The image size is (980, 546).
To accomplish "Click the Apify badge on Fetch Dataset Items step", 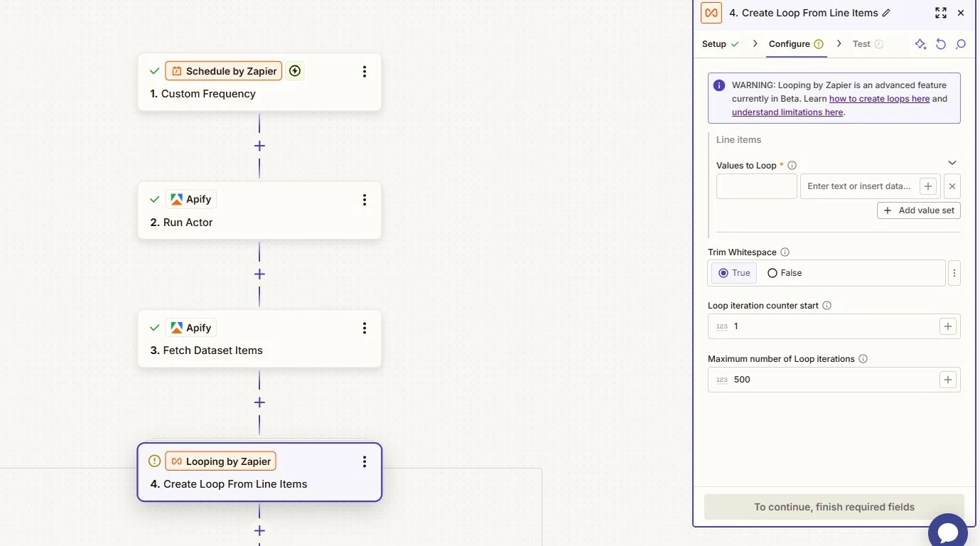I will click(x=191, y=328).
